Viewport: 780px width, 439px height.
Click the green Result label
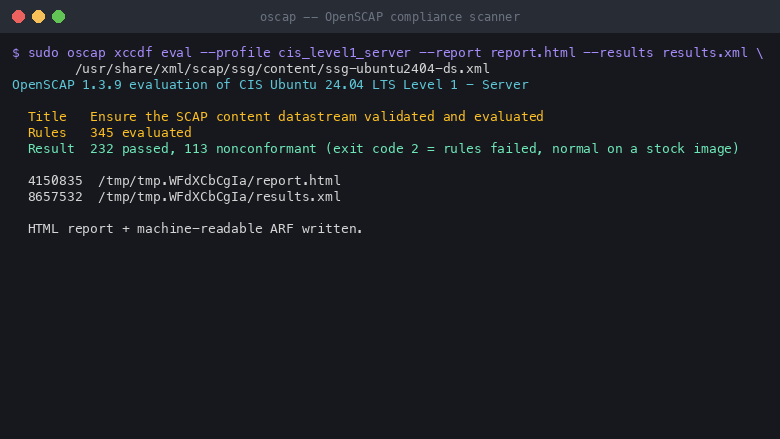[x=51, y=148]
